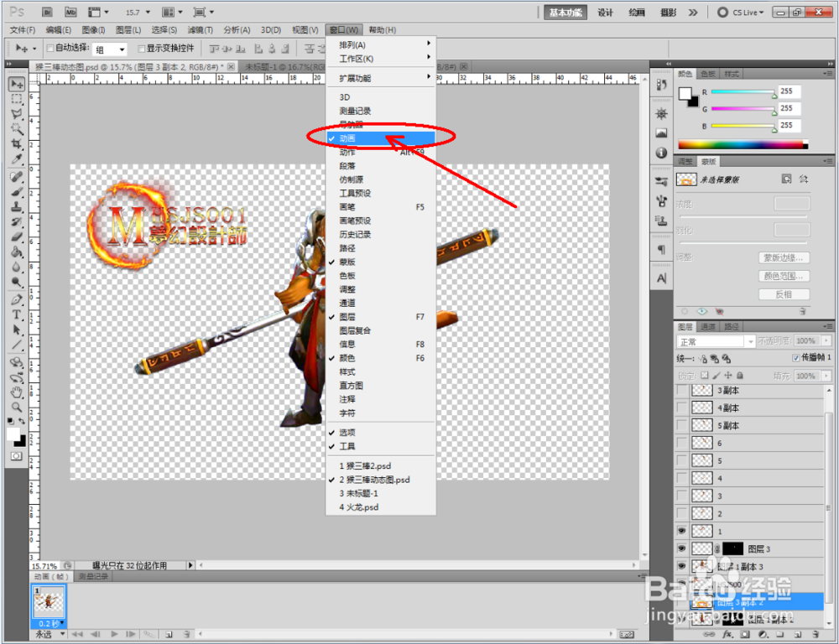
Task: Switch to 通道 panel tab
Action: (x=708, y=327)
